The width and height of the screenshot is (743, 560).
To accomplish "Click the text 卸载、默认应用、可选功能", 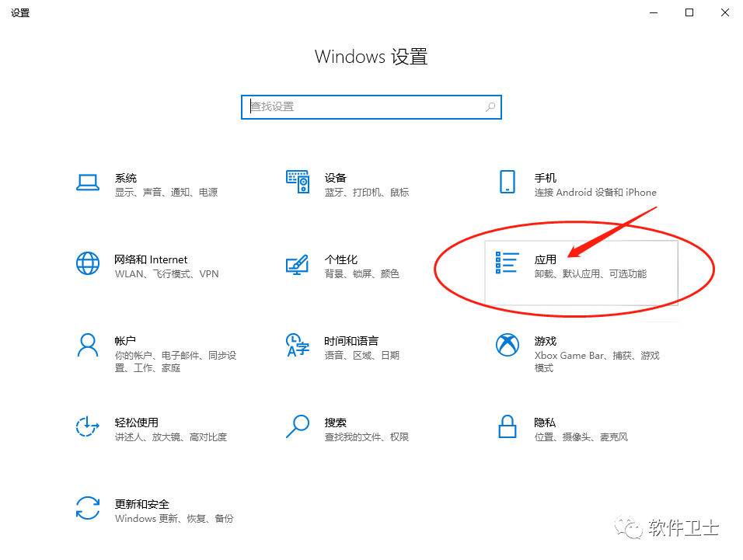I will point(591,273).
